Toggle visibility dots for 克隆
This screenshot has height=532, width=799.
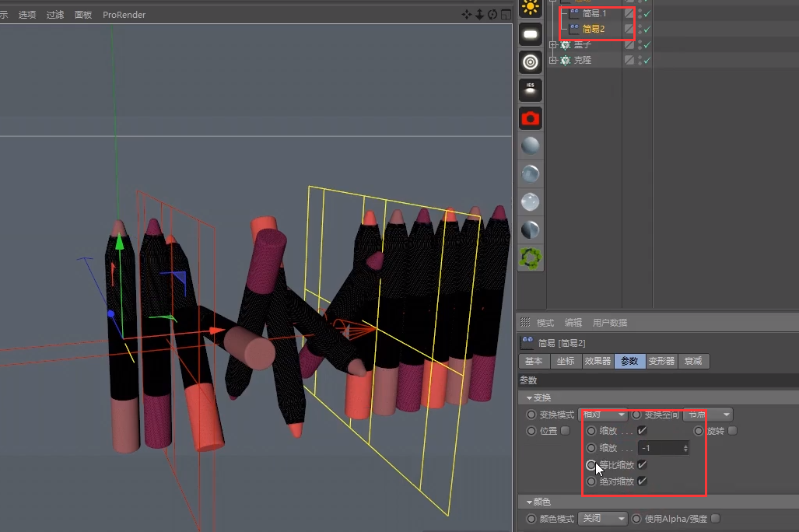point(640,60)
